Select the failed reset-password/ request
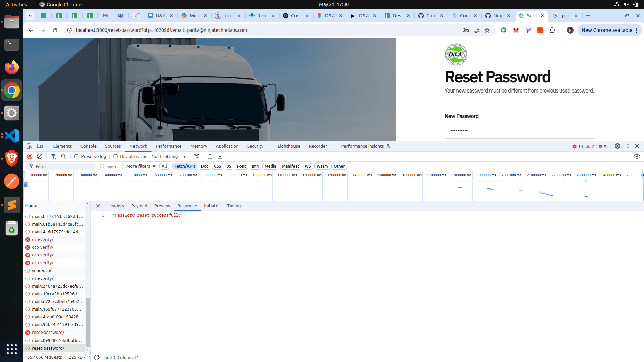644x362 pixels. point(48,332)
